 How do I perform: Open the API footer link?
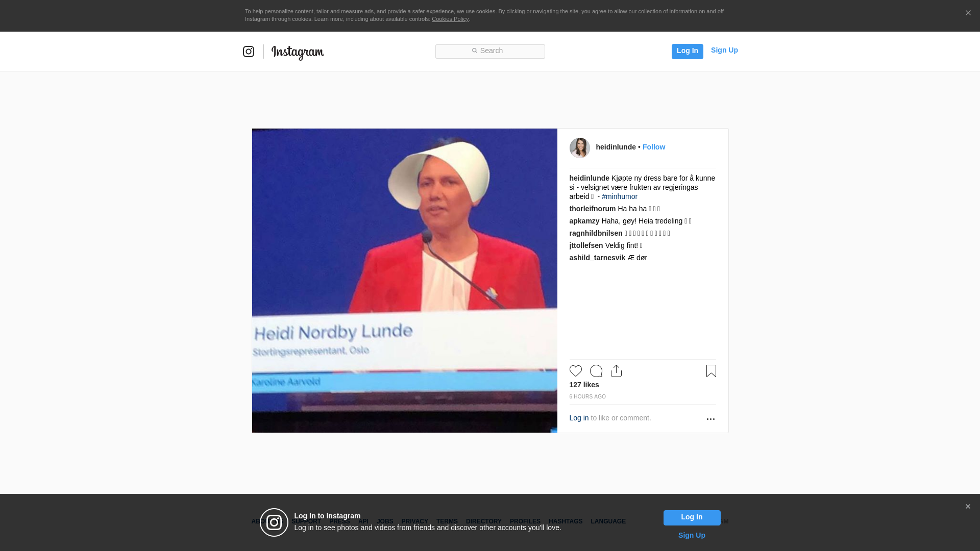tap(363, 521)
